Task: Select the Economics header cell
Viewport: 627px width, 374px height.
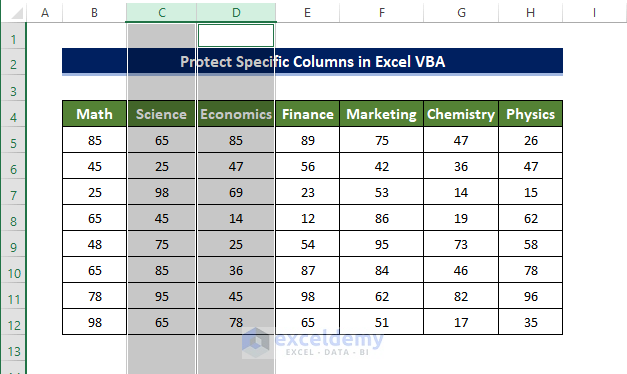Action: (236, 114)
